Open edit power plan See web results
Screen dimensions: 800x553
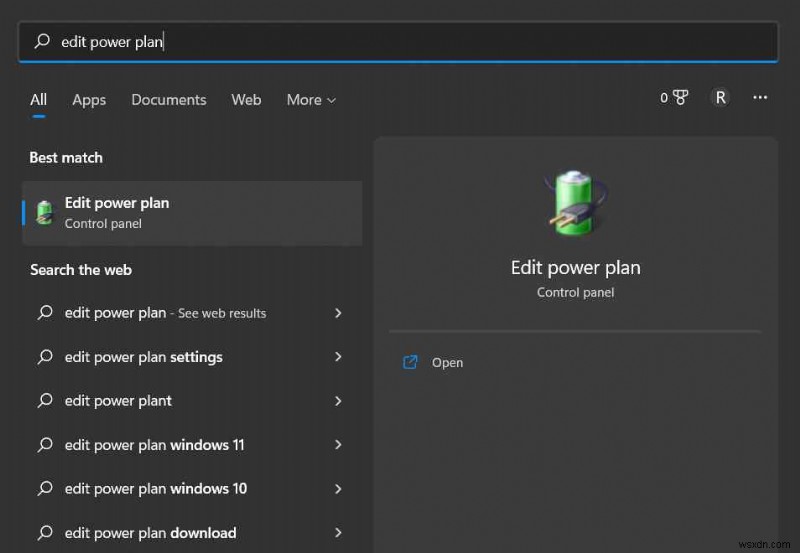165,313
